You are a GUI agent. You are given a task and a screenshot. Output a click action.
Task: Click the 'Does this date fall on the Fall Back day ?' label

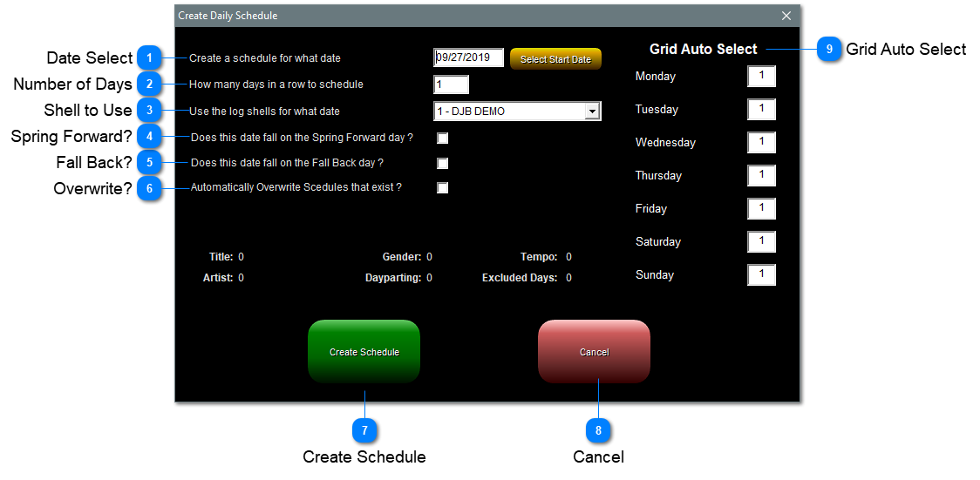(x=287, y=163)
